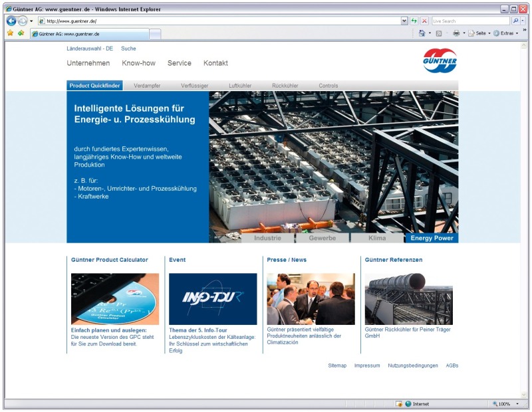
Task: Select the Güntner AG browser tab
Action: pos(90,34)
